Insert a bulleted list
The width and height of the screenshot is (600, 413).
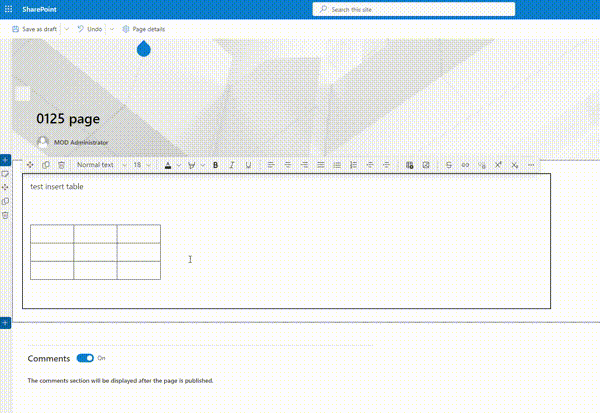(x=337, y=165)
